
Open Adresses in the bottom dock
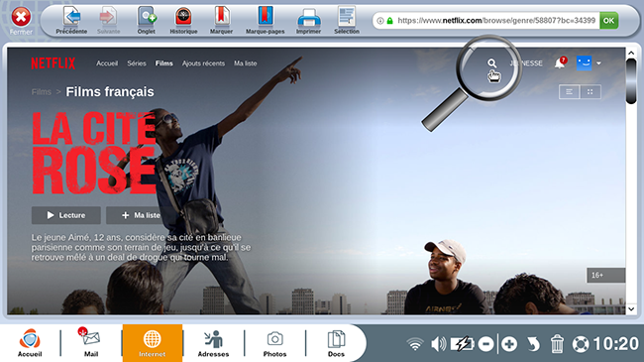point(213,343)
